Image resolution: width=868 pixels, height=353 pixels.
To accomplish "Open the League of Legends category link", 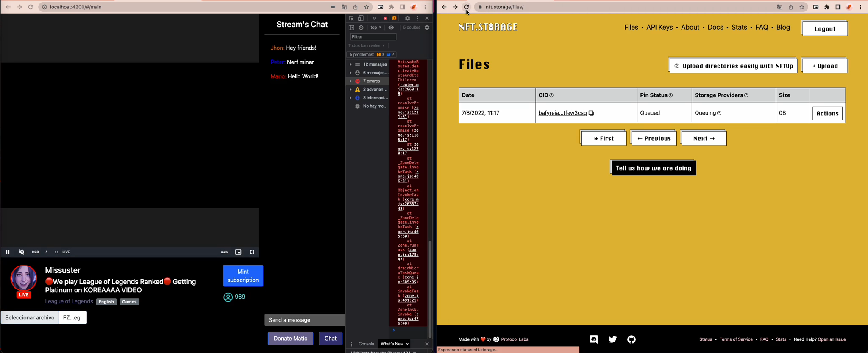I will pyautogui.click(x=69, y=302).
